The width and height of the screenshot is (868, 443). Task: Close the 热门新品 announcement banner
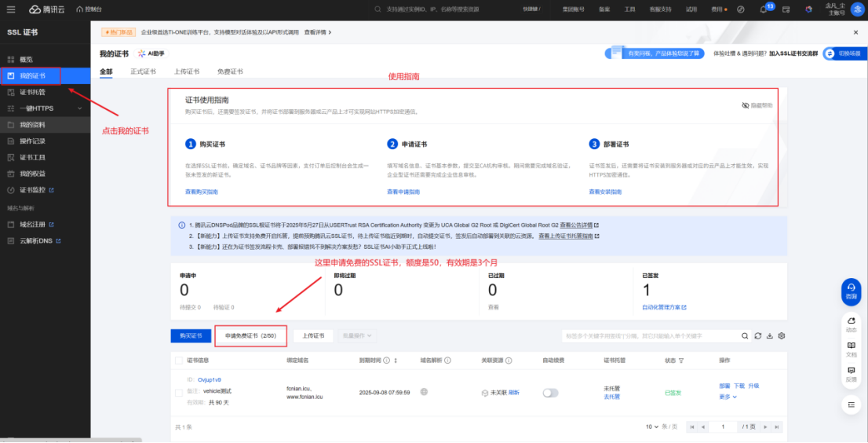[x=855, y=33]
